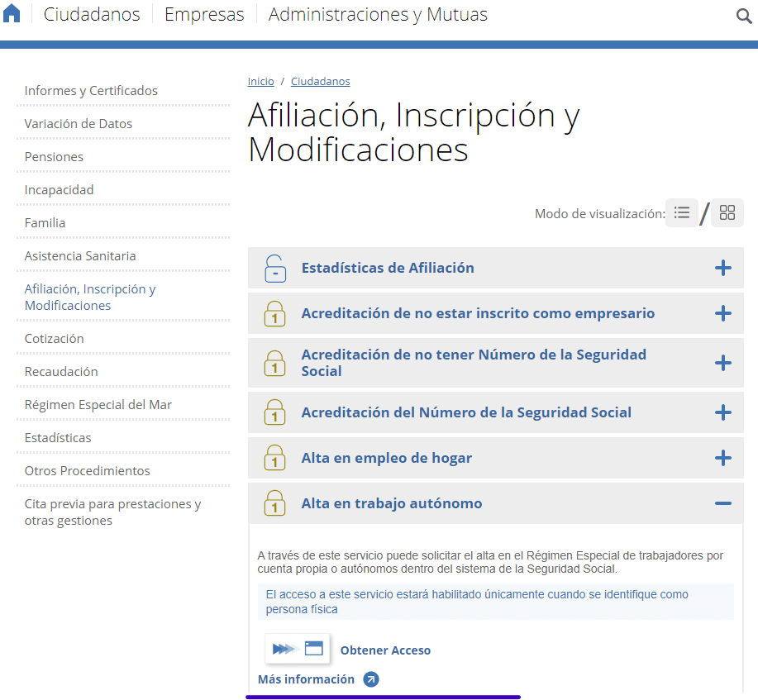Click Acreditación de no estar inscrito como empresario title
The width and height of the screenshot is (758, 700).
(478, 313)
